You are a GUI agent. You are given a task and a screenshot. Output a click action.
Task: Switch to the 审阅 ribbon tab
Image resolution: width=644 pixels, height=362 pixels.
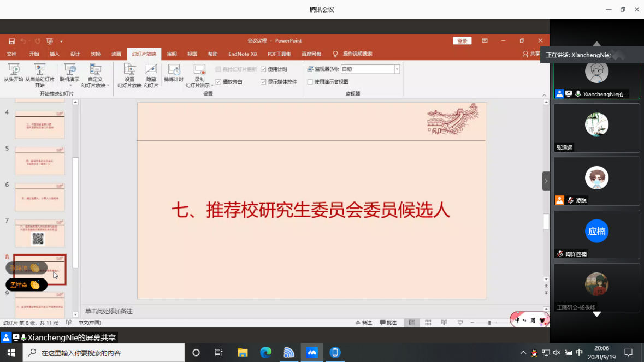point(172,54)
